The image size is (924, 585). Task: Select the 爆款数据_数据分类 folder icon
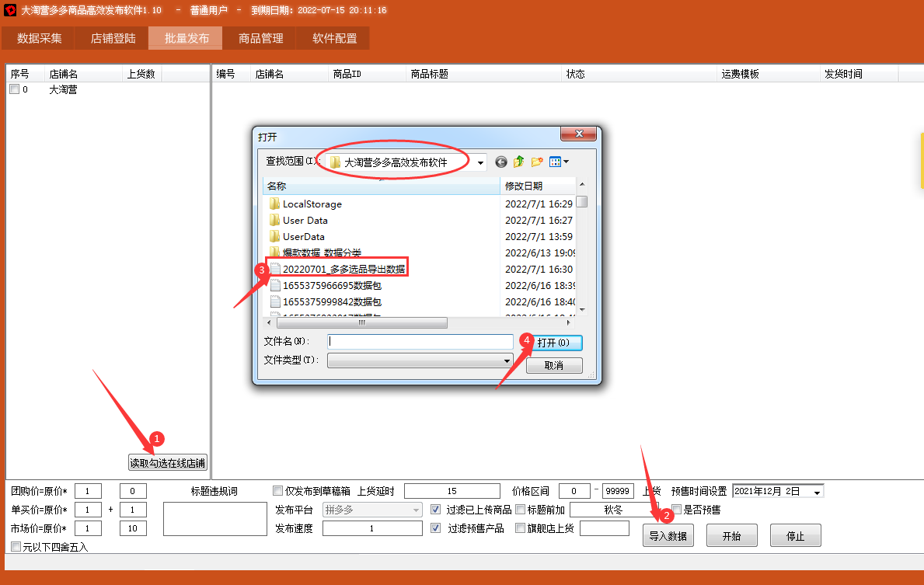274,252
